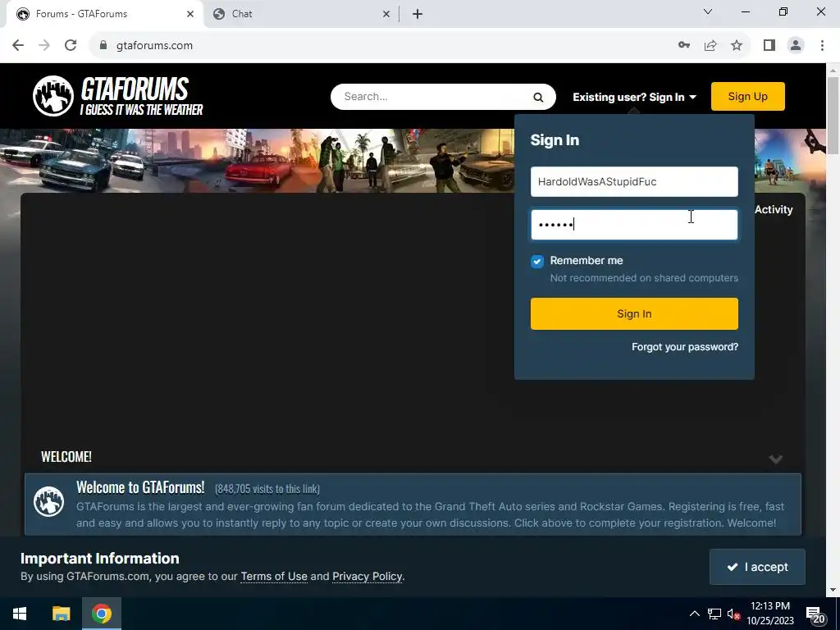This screenshot has height=630, width=840.
Task: Click the network tray icon
Action: click(714, 614)
